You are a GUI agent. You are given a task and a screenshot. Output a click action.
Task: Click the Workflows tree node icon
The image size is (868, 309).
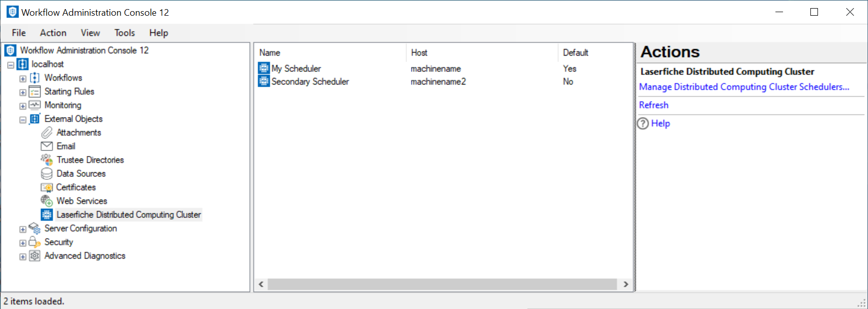pos(34,78)
